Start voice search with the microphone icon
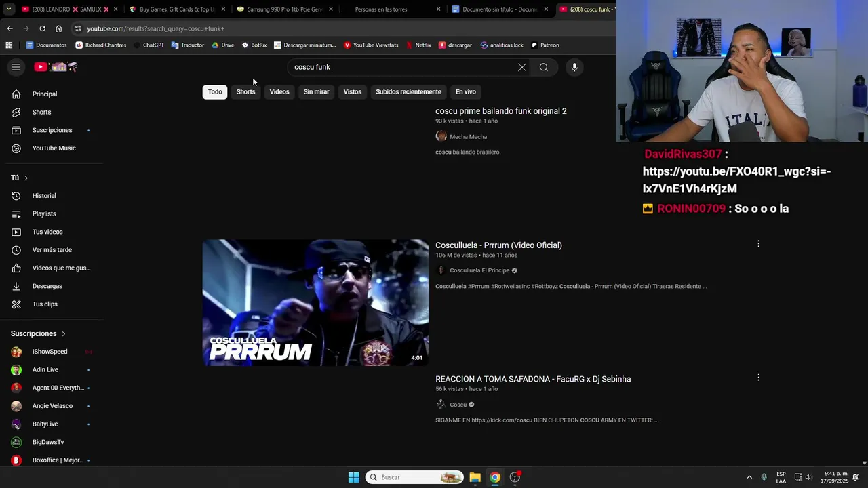 coord(574,67)
